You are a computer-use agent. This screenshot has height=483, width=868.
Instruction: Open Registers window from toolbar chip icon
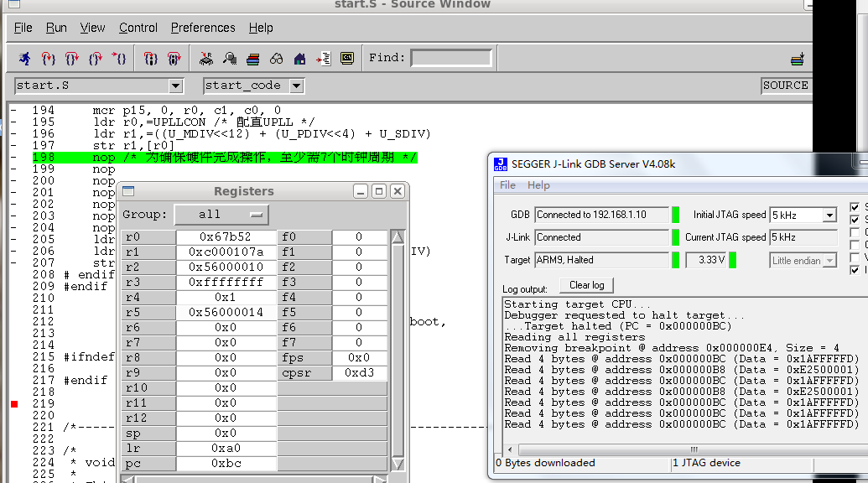[206, 58]
